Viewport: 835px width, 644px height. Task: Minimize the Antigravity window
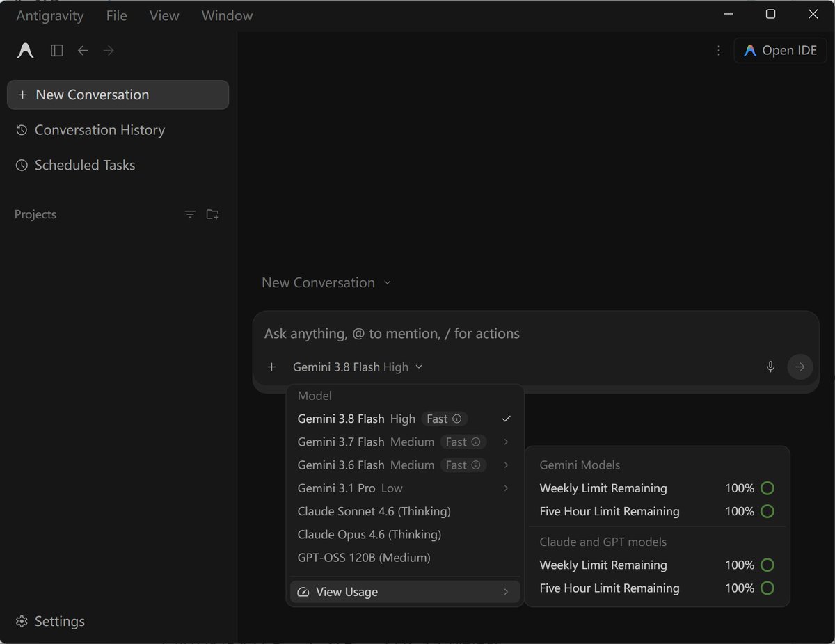[729, 14]
